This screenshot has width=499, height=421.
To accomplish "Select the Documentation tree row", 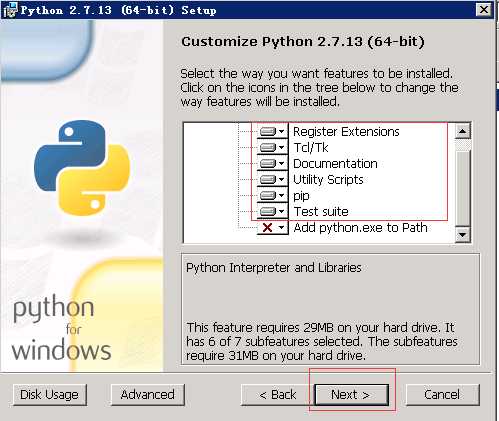I will pos(335,163).
